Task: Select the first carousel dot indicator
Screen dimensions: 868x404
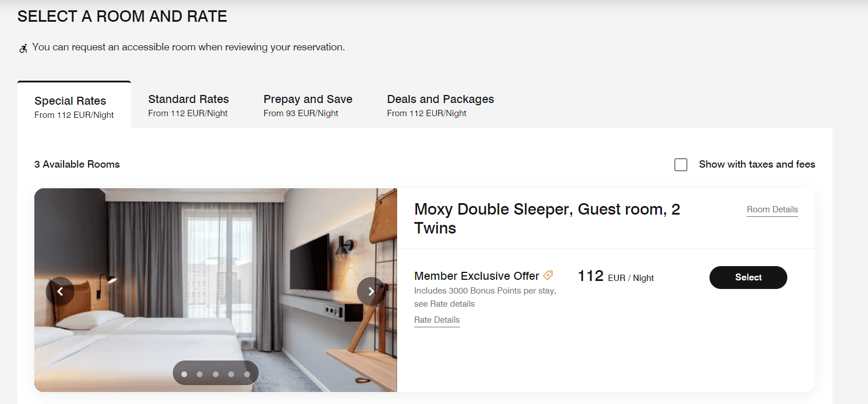Action: point(184,374)
